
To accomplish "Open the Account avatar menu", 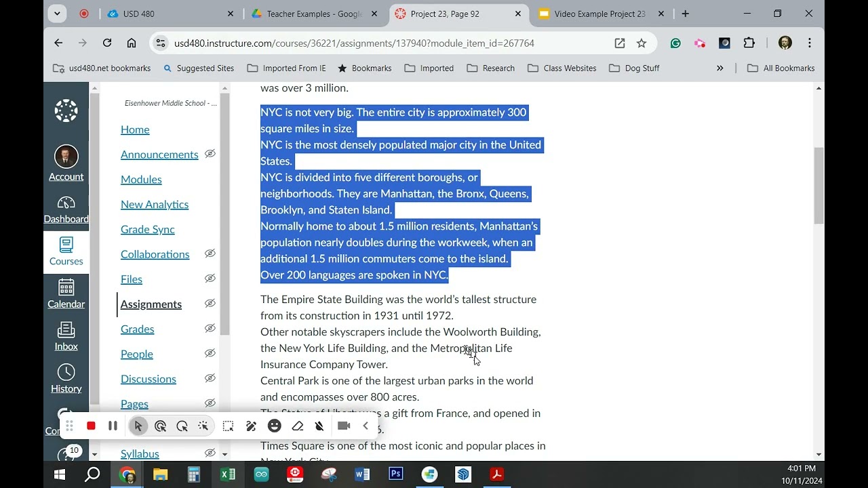I will pyautogui.click(x=66, y=163).
